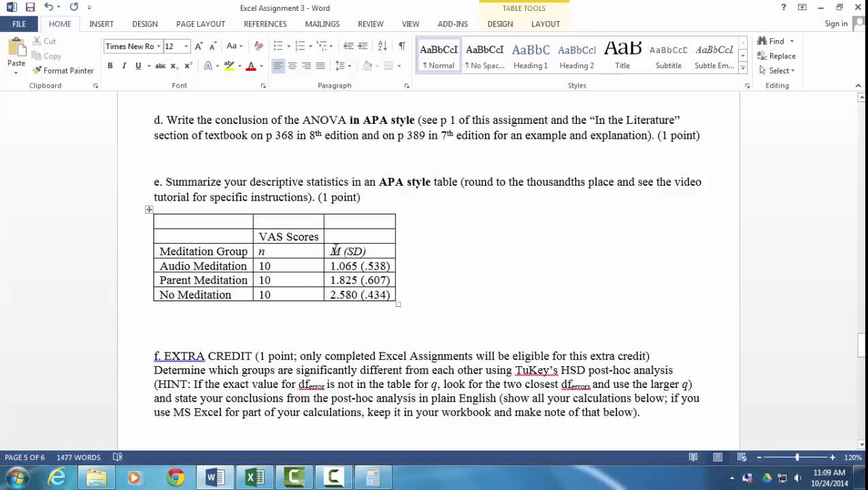Click the Redo repeat icon
This screenshot has height=490, width=868.
[73, 7]
